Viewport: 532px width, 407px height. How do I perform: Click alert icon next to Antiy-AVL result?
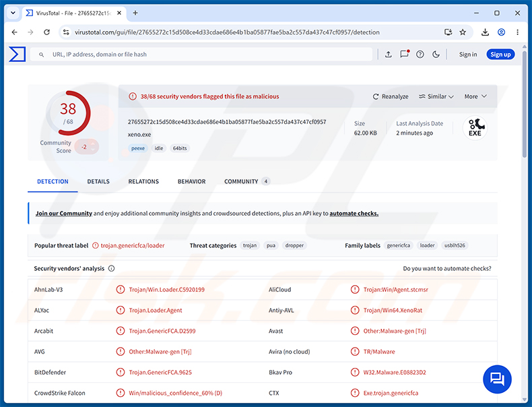(x=355, y=310)
